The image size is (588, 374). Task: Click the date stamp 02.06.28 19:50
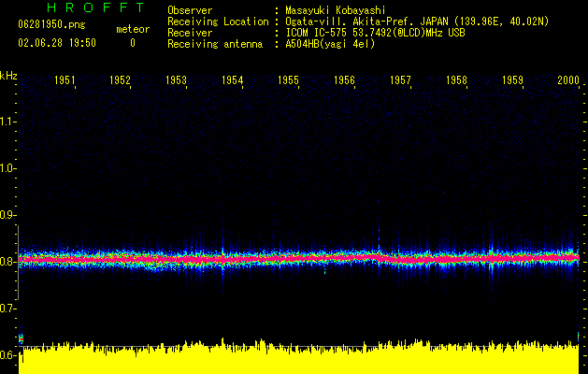[x=57, y=43]
